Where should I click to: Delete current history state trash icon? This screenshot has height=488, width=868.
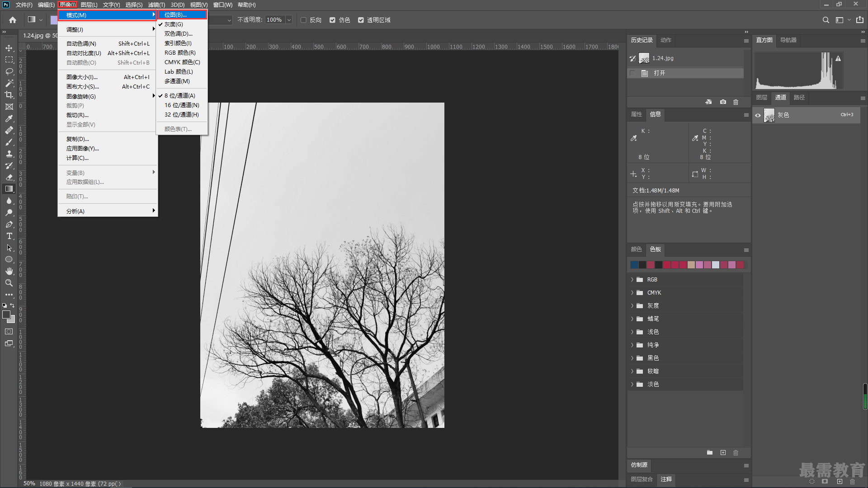point(736,102)
